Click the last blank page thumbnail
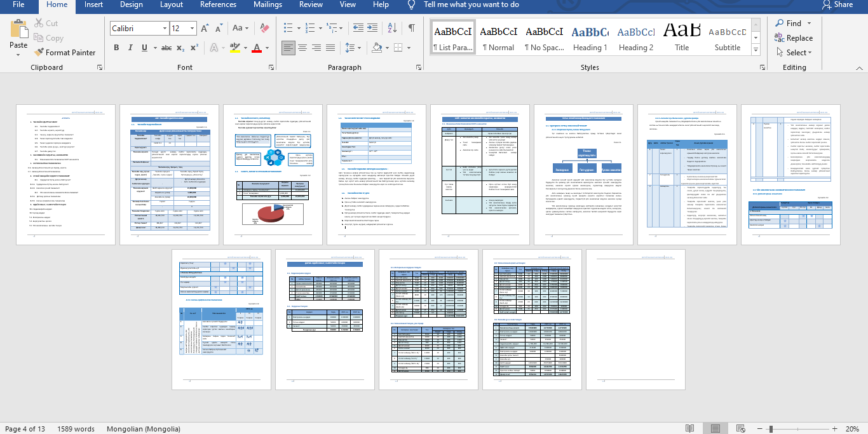 coord(635,319)
